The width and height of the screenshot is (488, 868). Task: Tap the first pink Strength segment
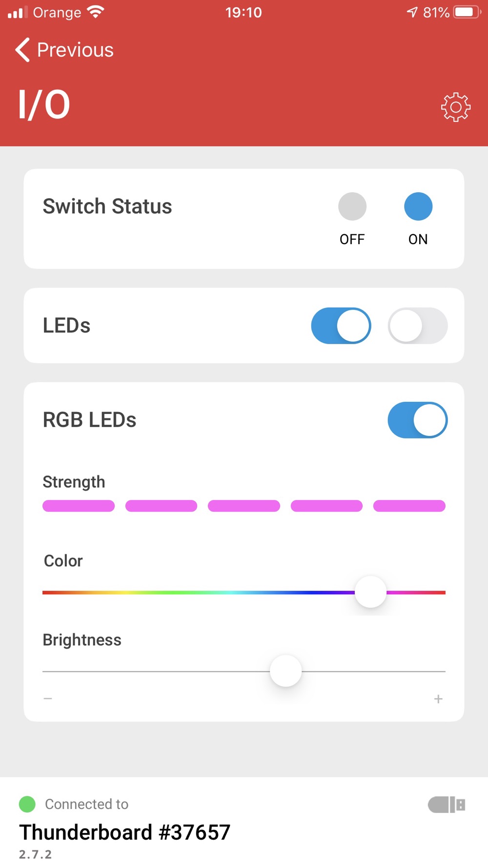pyautogui.click(x=79, y=506)
